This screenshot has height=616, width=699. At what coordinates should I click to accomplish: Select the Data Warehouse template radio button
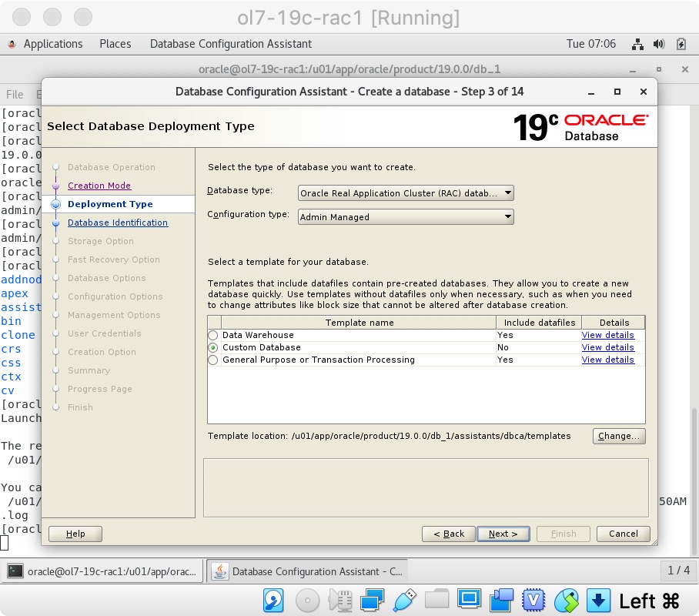click(213, 335)
